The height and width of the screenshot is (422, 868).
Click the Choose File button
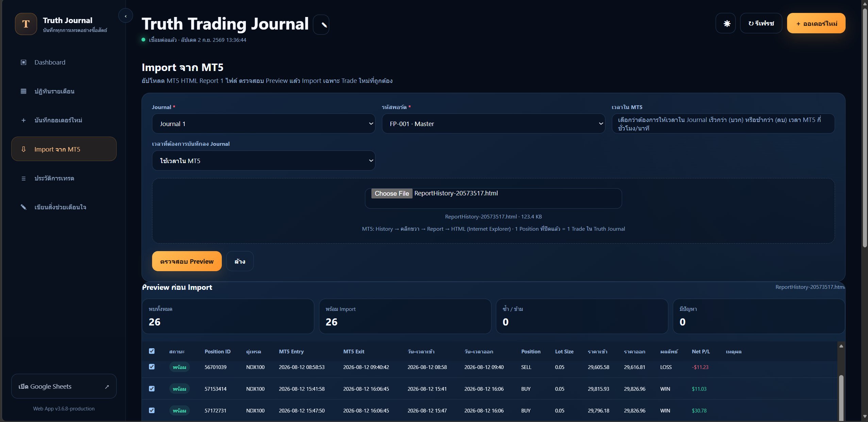[392, 193]
